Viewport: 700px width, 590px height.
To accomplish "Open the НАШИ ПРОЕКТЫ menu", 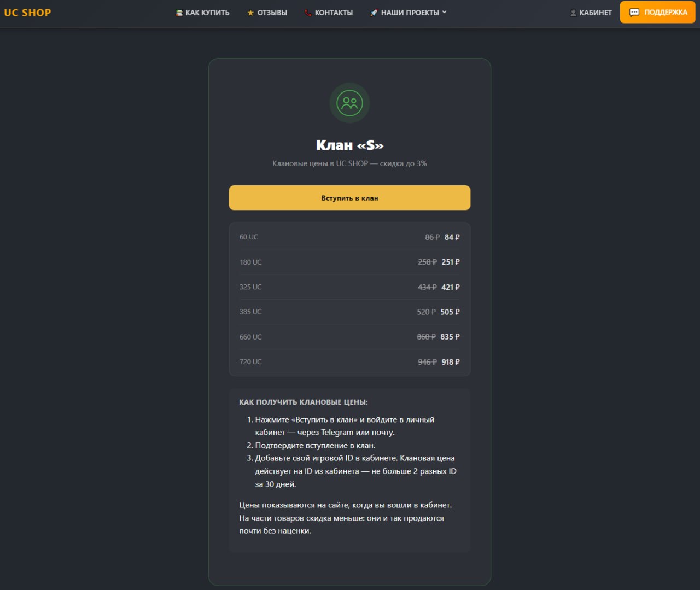I will 409,13.
